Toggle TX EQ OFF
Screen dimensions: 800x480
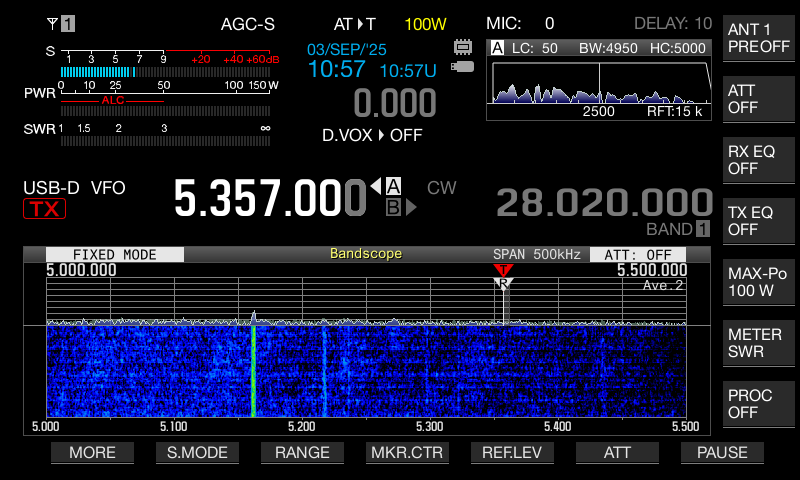759,221
